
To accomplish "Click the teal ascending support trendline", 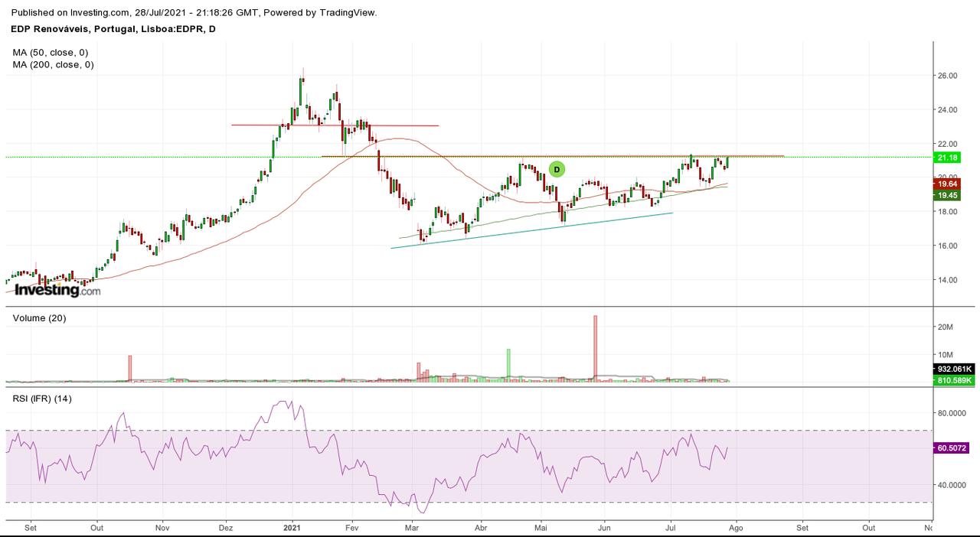I will tap(532, 230).
